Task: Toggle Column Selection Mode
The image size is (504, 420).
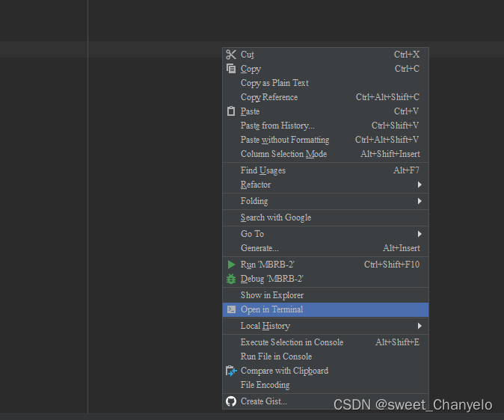Action: coord(325,154)
